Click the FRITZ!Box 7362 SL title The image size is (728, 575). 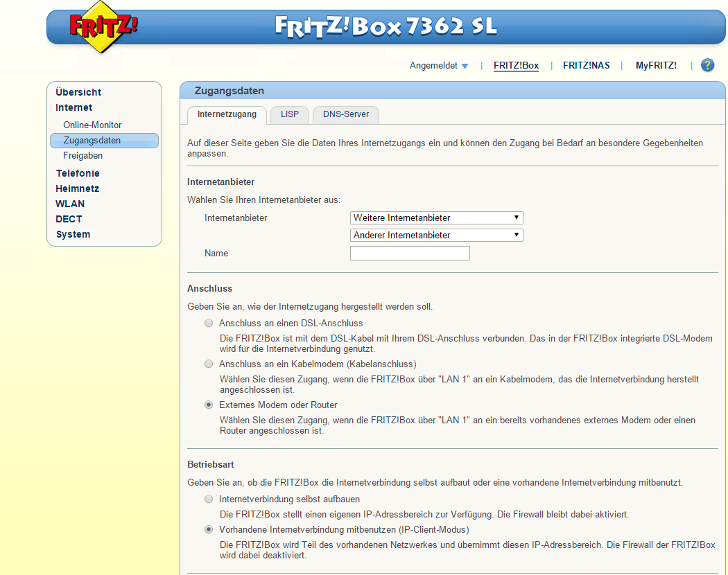tap(386, 26)
